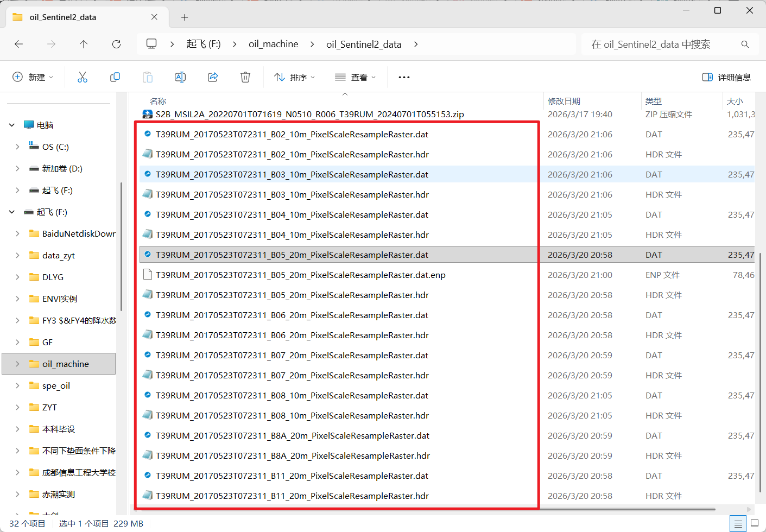Open the 排序 sort dropdown
Viewport: 766px width, 532px height.
click(x=295, y=77)
